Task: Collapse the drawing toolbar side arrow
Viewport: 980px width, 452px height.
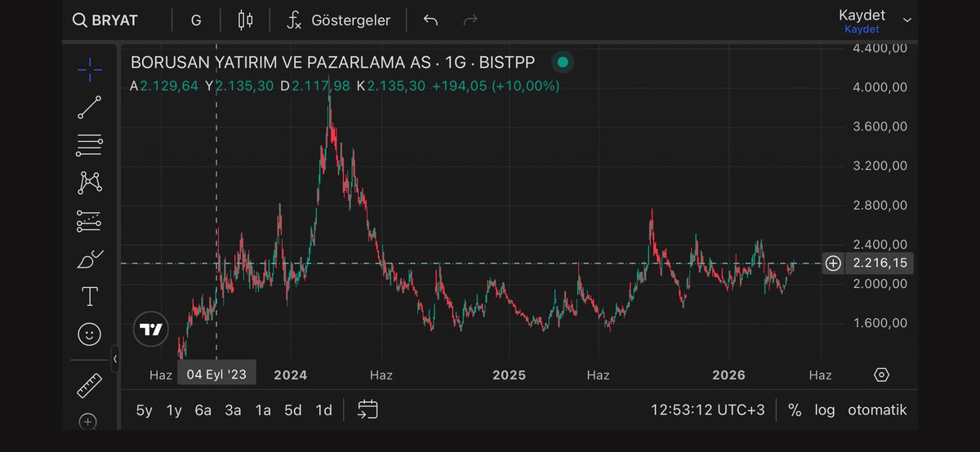Action: (115, 358)
